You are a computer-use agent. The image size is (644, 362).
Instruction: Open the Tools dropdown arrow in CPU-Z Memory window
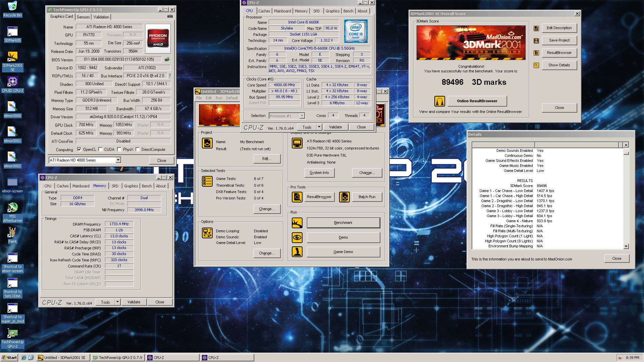[117, 302]
